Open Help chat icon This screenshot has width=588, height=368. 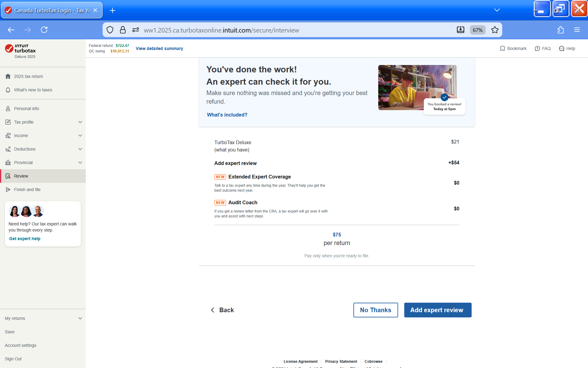(x=561, y=48)
